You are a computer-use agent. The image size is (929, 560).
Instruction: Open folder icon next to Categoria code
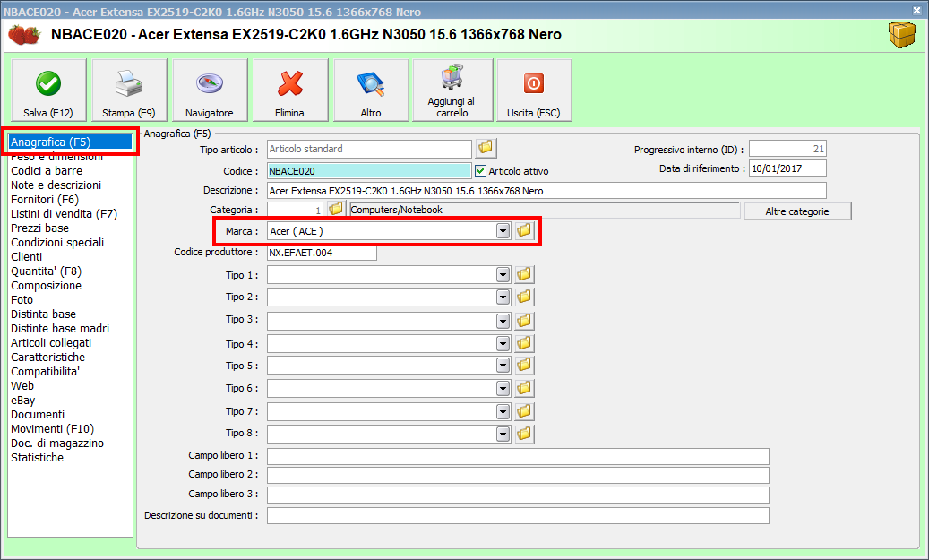coord(335,209)
